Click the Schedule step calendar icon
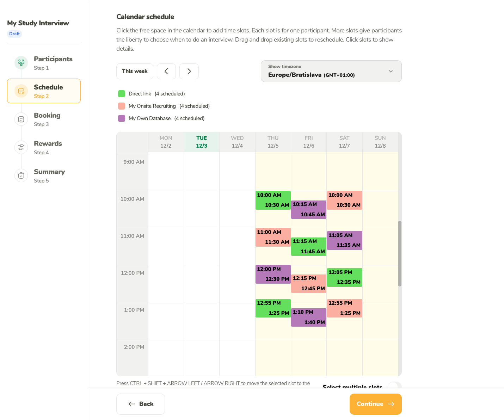This screenshot has height=420, width=504. [x=21, y=91]
